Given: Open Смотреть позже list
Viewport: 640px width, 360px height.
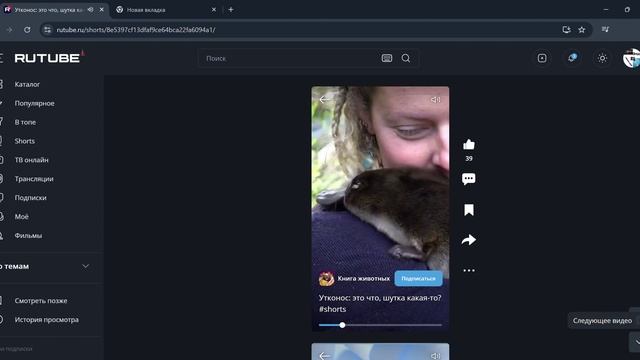Looking at the screenshot, I should [x=41, y=301].
